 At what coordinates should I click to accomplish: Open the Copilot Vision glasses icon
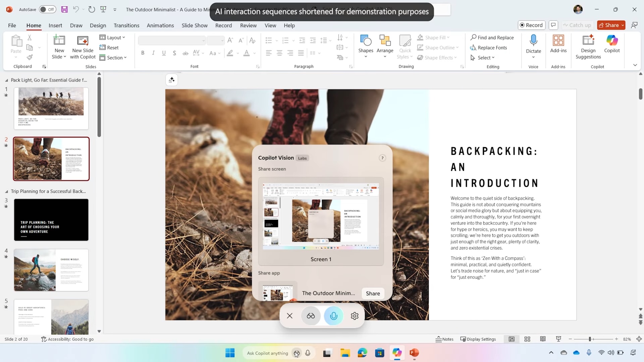pos(310,315)
